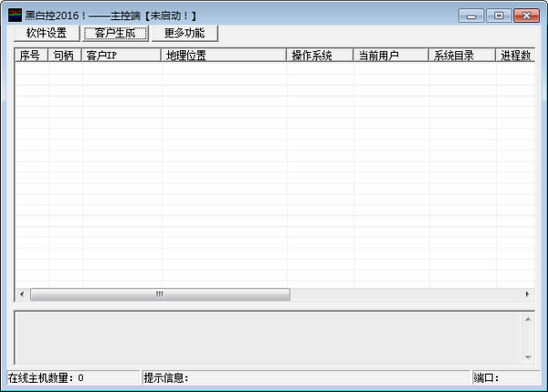Screen dimensions: 548x392
Task: Click the horizontal scrollbar right arrow
Action: click(x=528, y=294)
